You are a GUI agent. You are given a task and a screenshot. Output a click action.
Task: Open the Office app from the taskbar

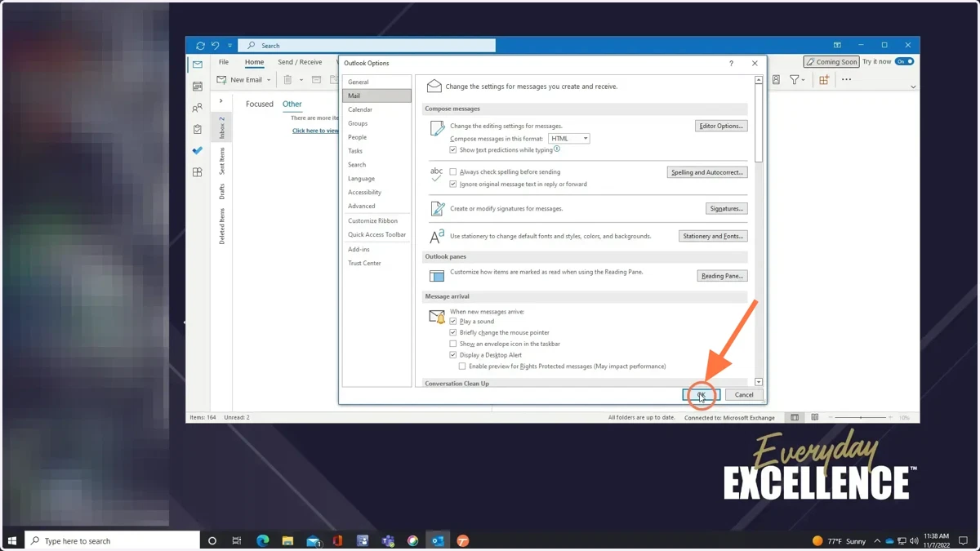[337, 540]
